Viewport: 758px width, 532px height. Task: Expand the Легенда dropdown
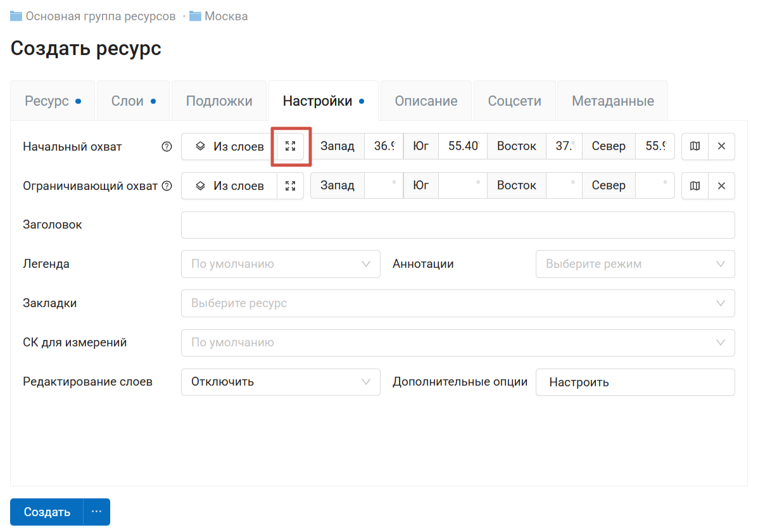[281, 264]
